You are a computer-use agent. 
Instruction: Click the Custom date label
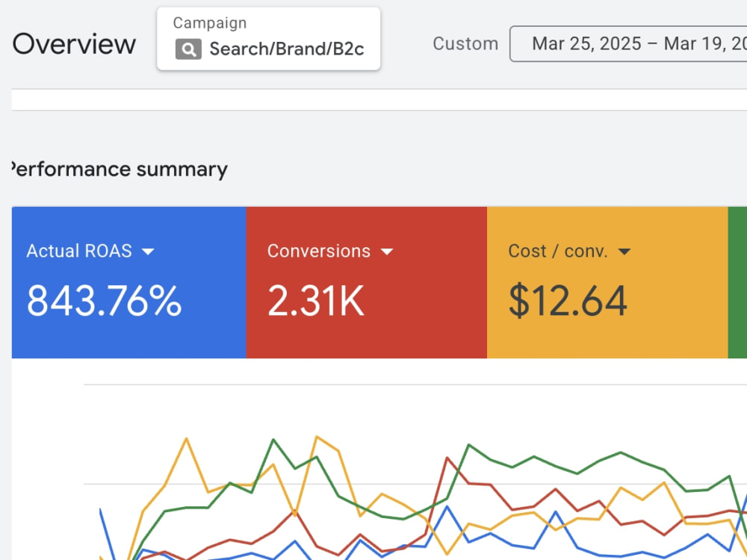click(465, 44)
